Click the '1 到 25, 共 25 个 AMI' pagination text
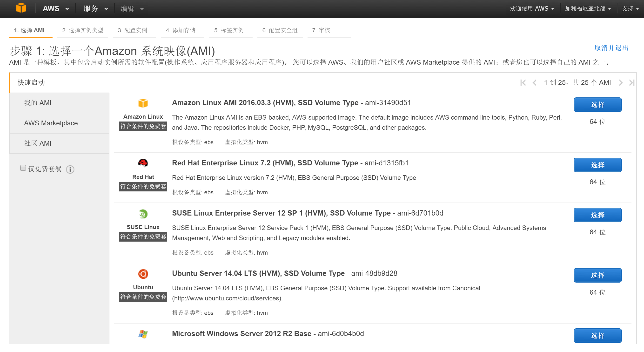 pyautogui.click(x=577, y=83)
